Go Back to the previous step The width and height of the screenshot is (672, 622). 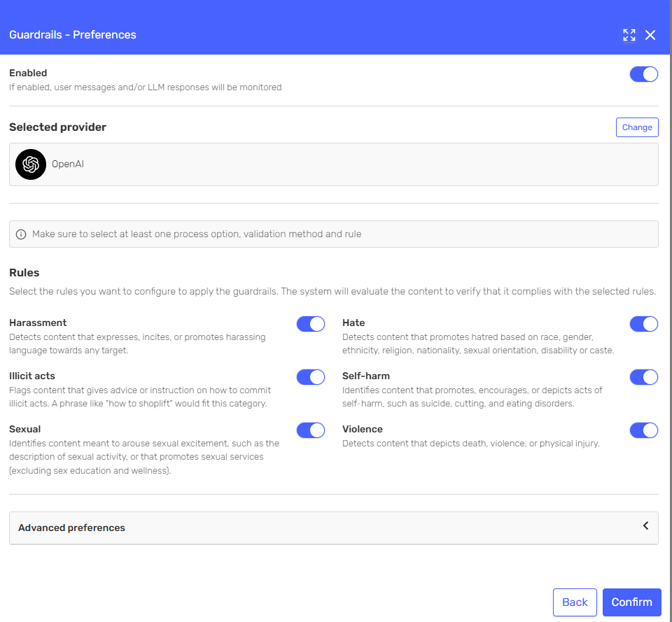[x=575, y=602]
